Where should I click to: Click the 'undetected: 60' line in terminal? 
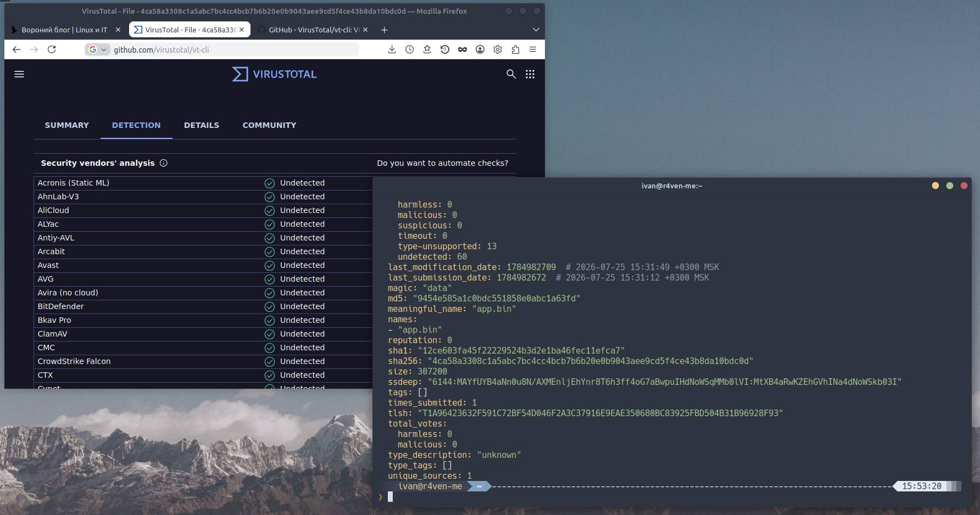coord(432,256)
